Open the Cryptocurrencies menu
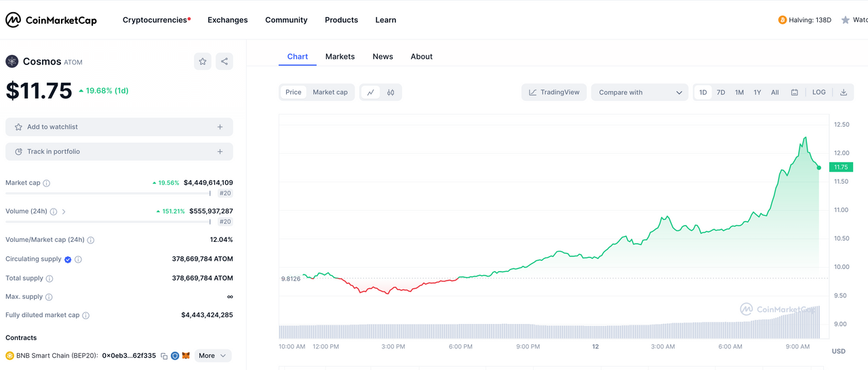 tap(157, 20)
